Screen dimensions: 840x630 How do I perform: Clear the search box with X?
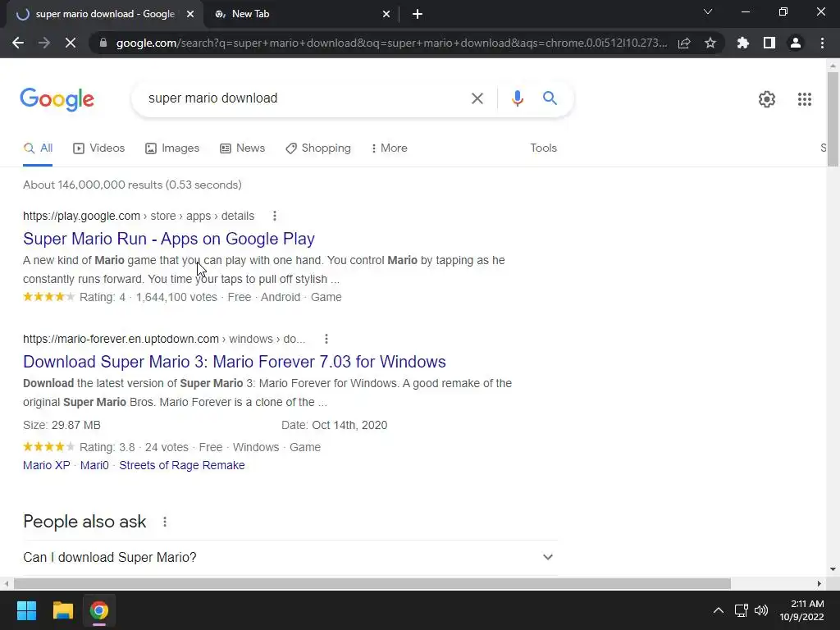pyautogui.click(x=477, y=98)
